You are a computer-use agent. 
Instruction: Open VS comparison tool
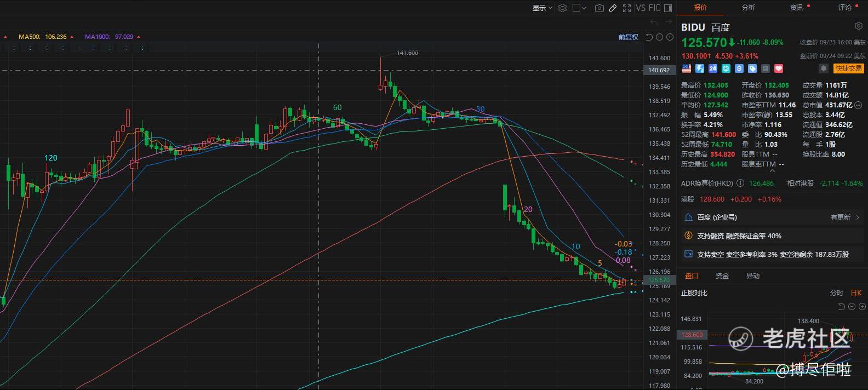(x=641, y=8)
